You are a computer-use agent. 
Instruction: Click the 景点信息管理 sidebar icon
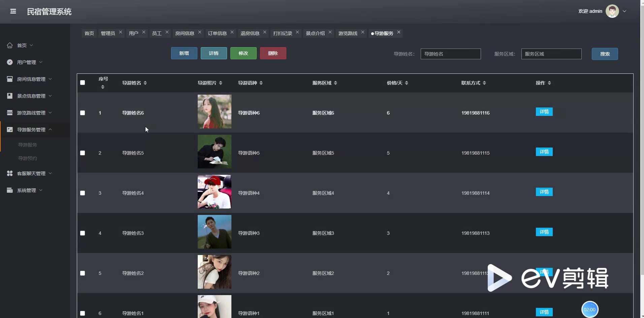10,96
